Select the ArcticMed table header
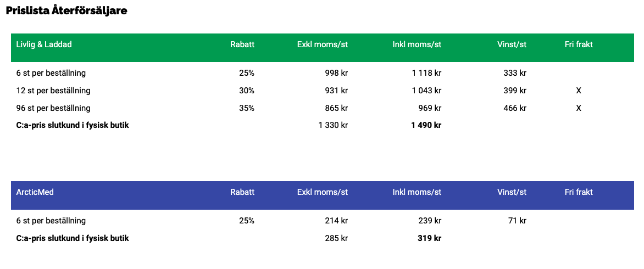This screenshot has width=644, height=269. [x=35, y=192]
